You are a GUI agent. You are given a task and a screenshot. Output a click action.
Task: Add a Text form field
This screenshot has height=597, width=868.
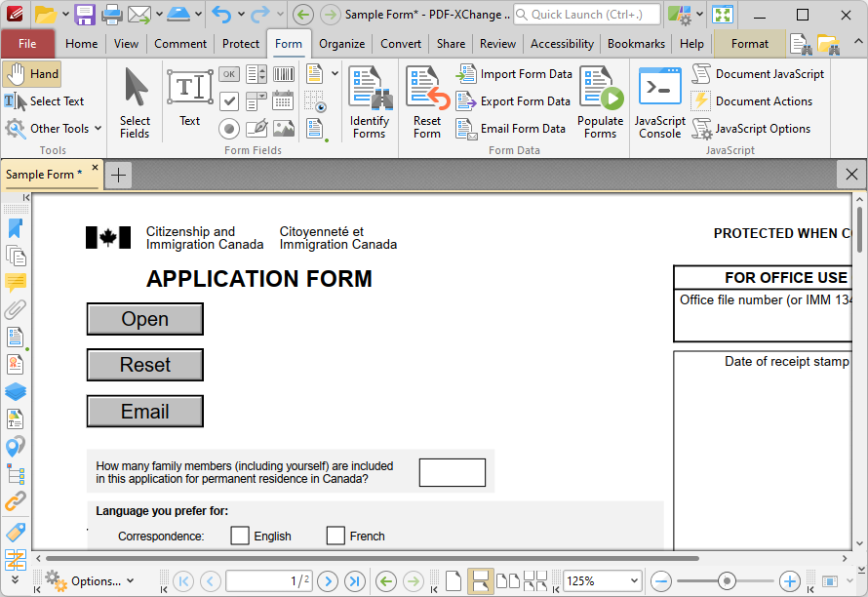tap(190, 97)
